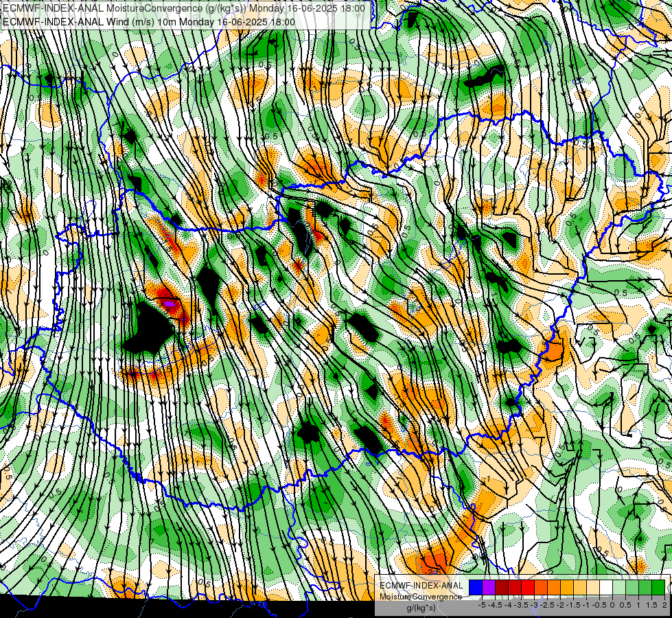The image size is (672, 618).
Task: Pick the palest green swatch (0 to 0.5)
Action: click(619, 587)
